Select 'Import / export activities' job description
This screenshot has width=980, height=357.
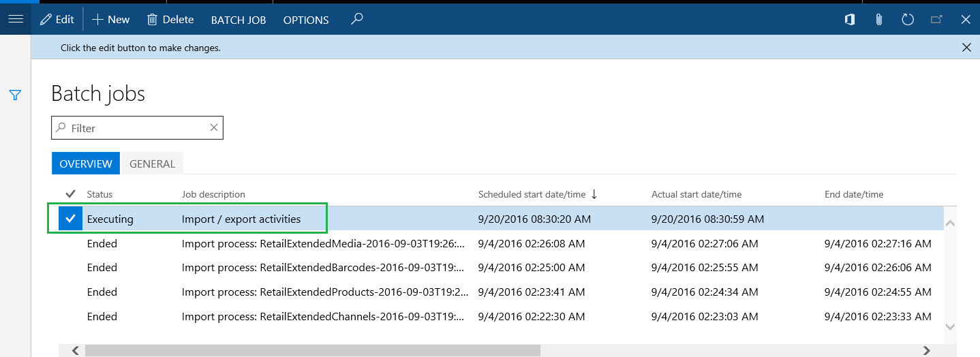(x=241, y=219)
